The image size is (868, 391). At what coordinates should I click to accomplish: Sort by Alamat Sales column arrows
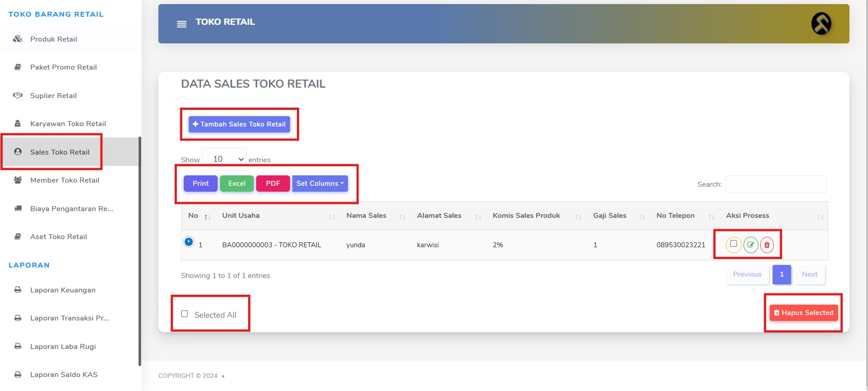tap(478, 217)
